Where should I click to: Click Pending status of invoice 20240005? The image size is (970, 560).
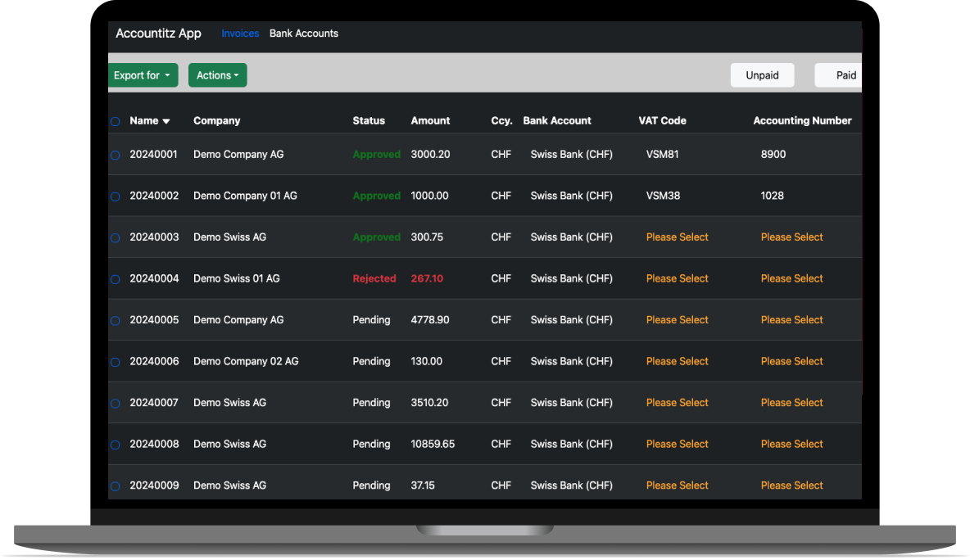pyautogui.click(x=371, y=320)
